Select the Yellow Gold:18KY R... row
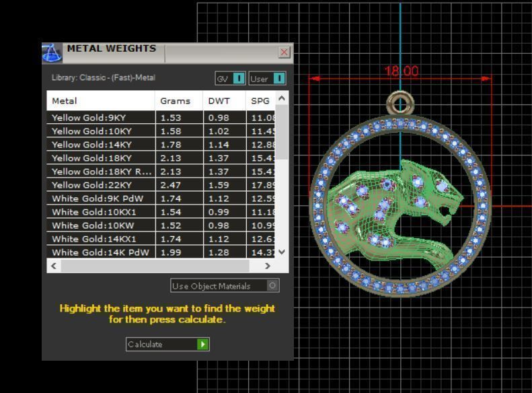Image resolution: width=532 pixels, height=393 pixels. click(161, 172)
